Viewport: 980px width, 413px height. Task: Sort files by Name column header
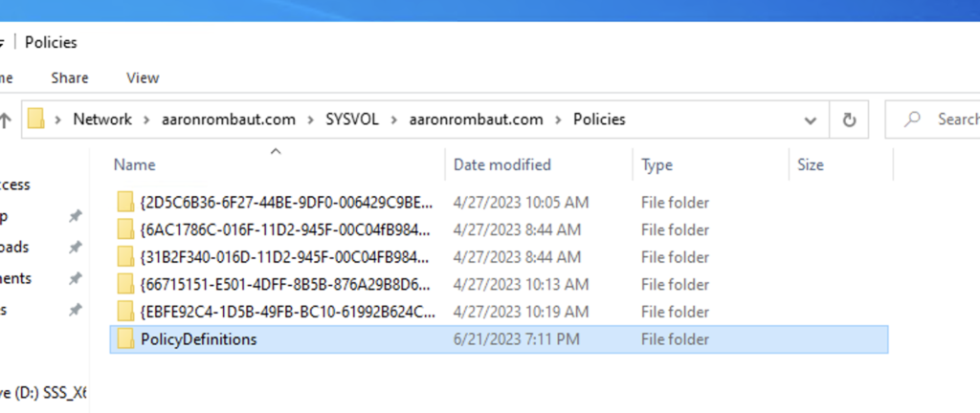click(x=134, y=165)
